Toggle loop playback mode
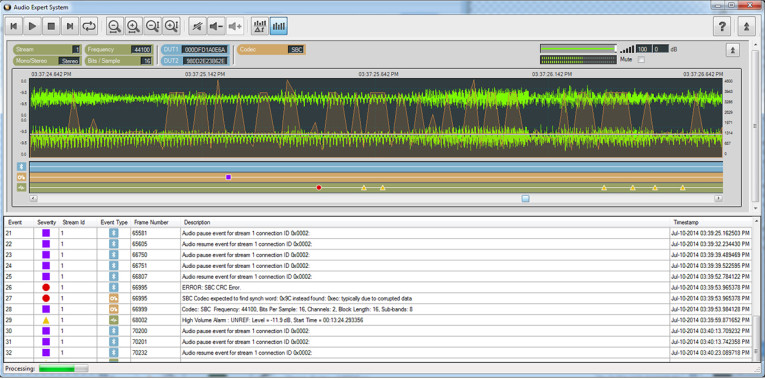 coord(89,26)
